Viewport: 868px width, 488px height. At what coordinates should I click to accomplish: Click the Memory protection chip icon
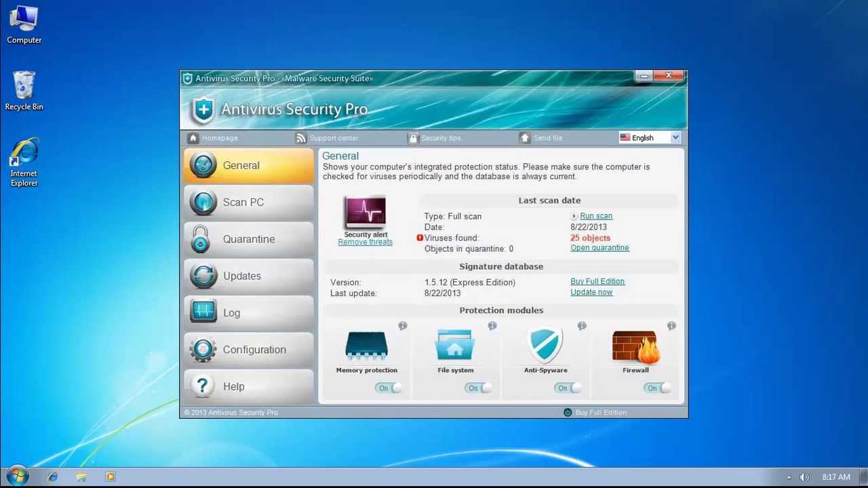point(366,346)
